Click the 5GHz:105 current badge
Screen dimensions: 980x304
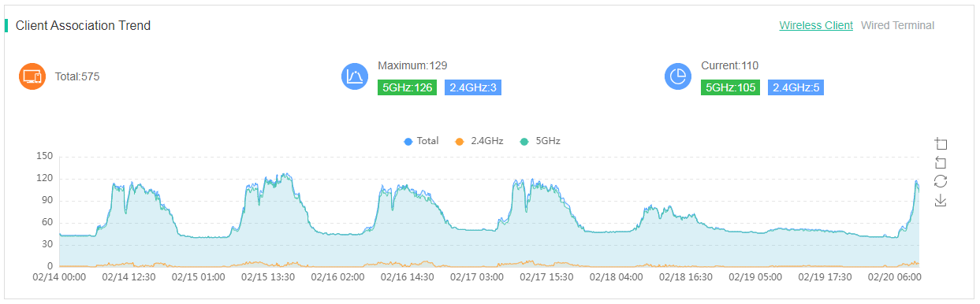point(730,87)
